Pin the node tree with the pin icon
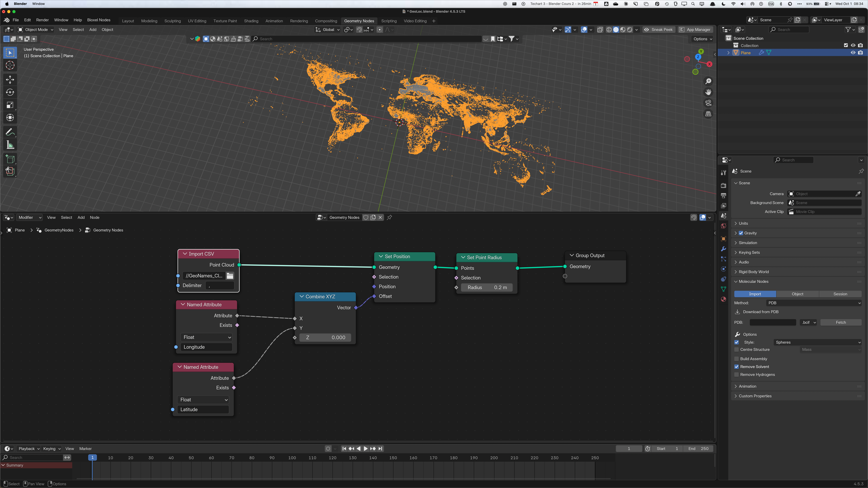 pyautogui.click(x=390, y=218)
